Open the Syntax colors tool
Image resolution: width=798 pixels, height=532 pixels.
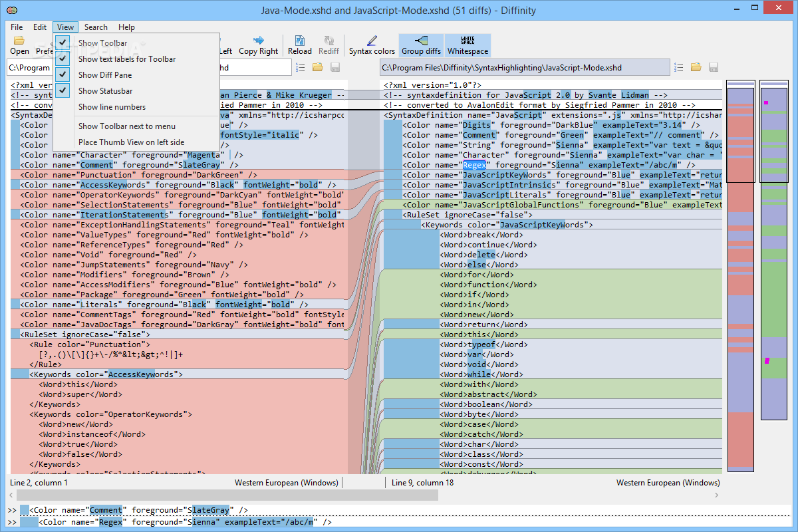pyautogui.click(x=372, y=45)
